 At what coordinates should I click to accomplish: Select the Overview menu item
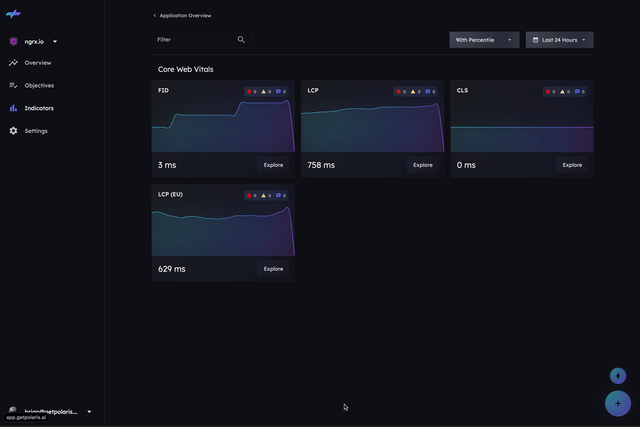point(38,63)
